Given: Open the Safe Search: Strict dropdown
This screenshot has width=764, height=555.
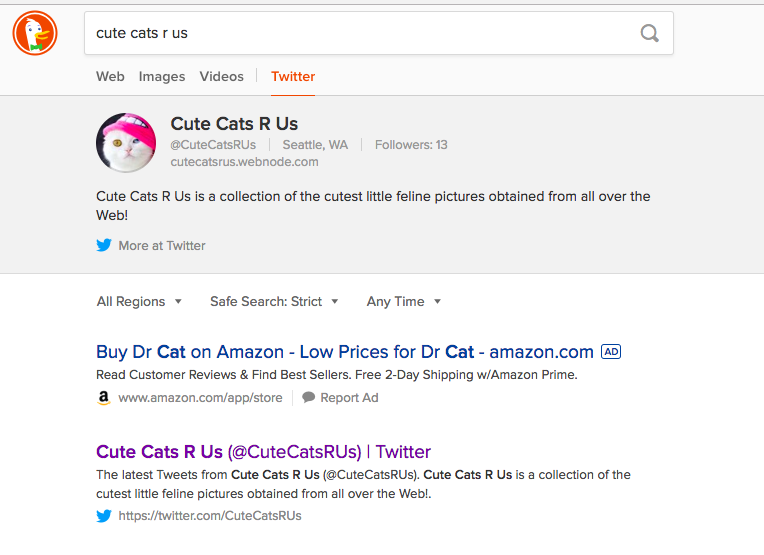Looking at the screenshot, I should [x=274, y=301].
